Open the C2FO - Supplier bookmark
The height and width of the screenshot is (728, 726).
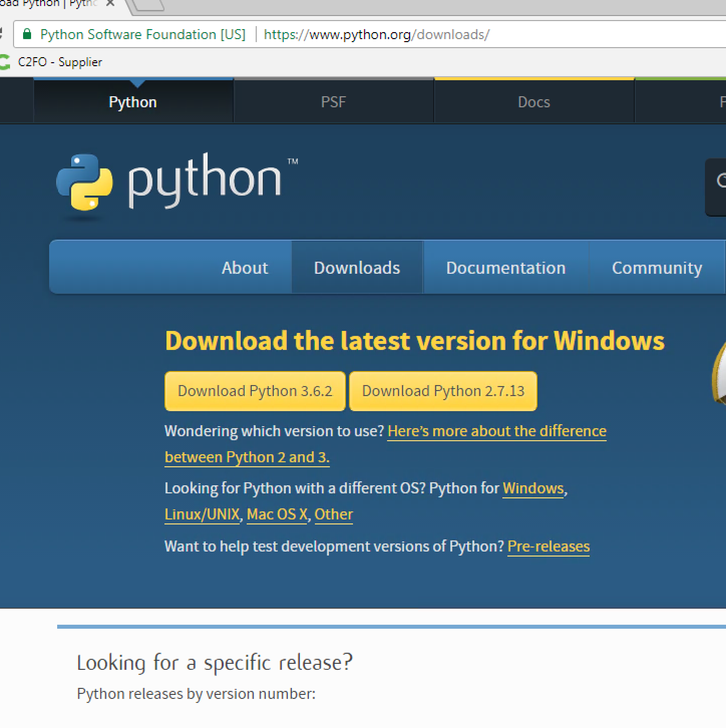pyautogui.click(x=60, y=62)
